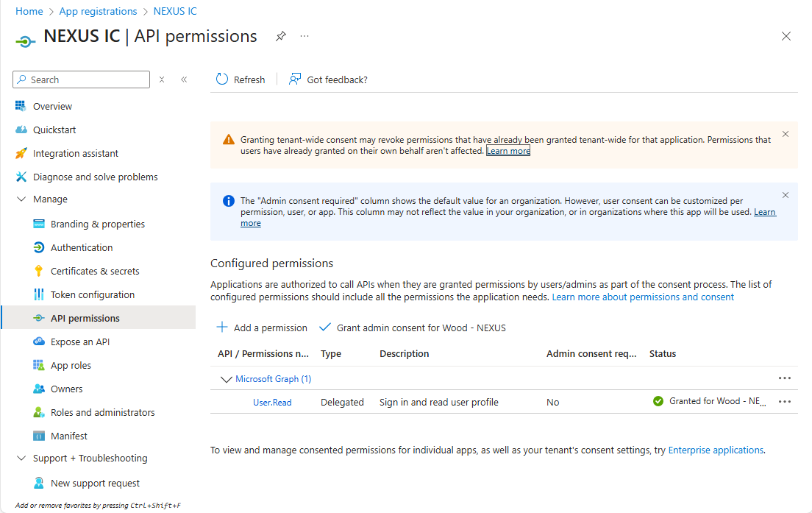Click the App roles icon
Viewport: 812px width, 513px height.
39,365
